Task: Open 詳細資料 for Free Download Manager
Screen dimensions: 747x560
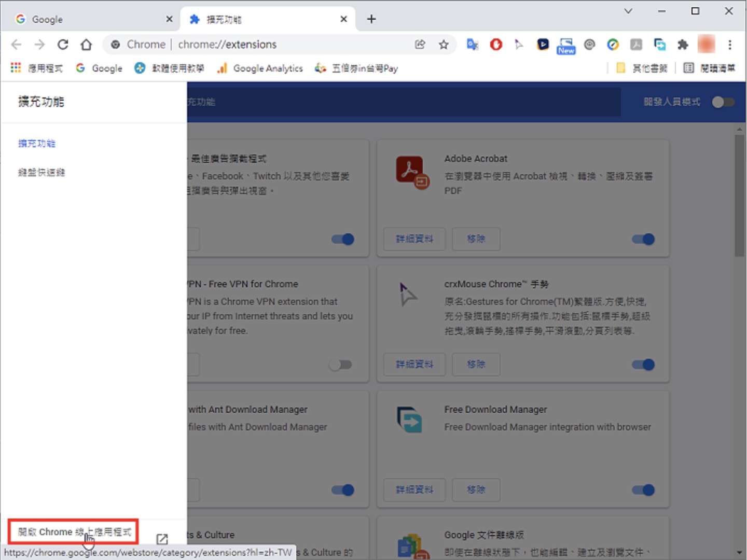Action: pos(414,490)
